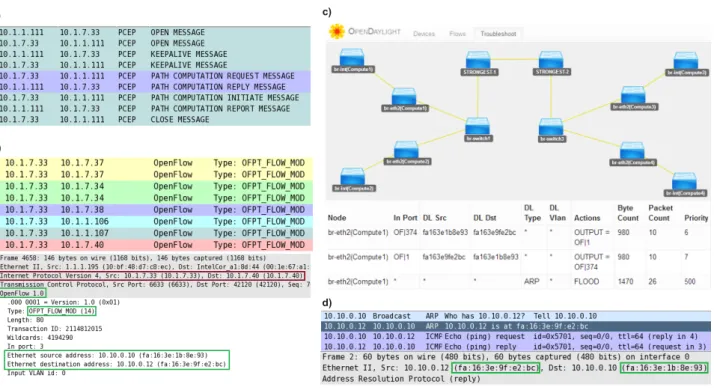The image size is (714, 390).
Task: Expand the Address Resolution Protocol (reply) line
Action: [x=401, y=379]
